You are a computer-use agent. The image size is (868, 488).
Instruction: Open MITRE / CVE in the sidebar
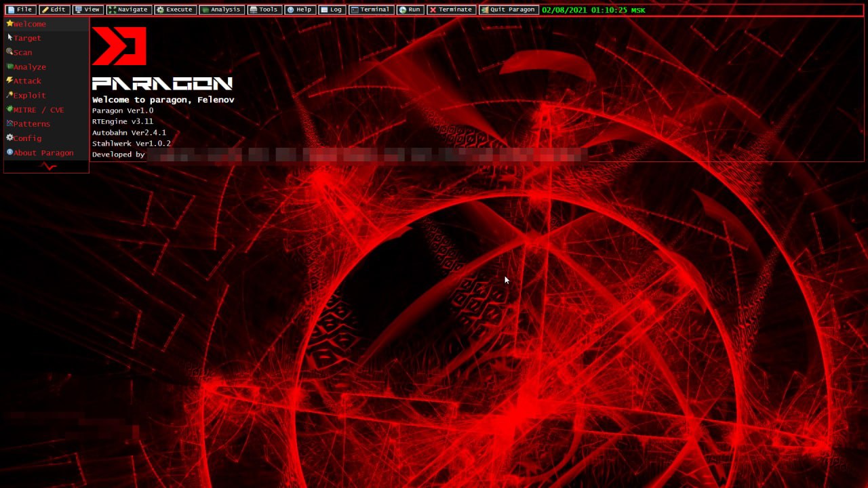[46, 110]
